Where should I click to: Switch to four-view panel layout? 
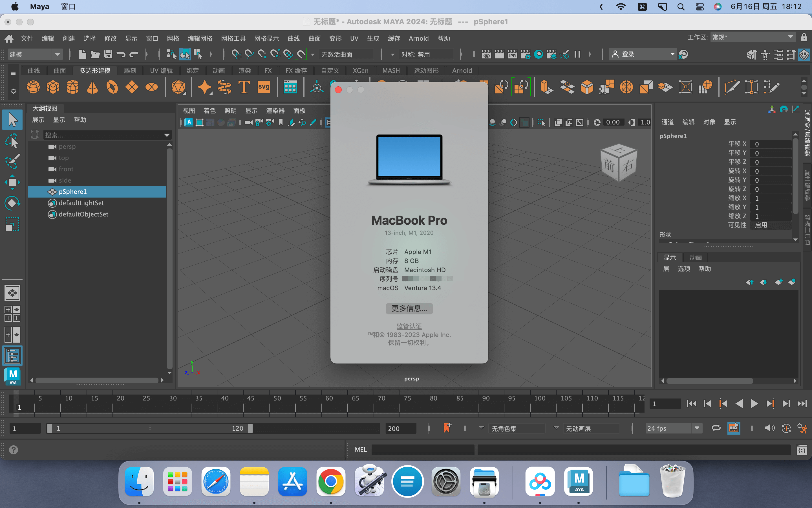(12, 314)
